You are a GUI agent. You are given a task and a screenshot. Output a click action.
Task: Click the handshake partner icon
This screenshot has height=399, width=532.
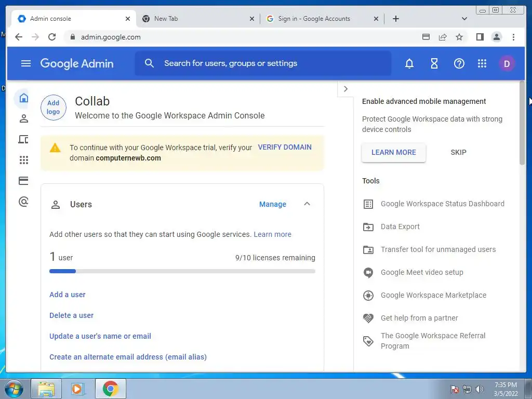[368, 318]
